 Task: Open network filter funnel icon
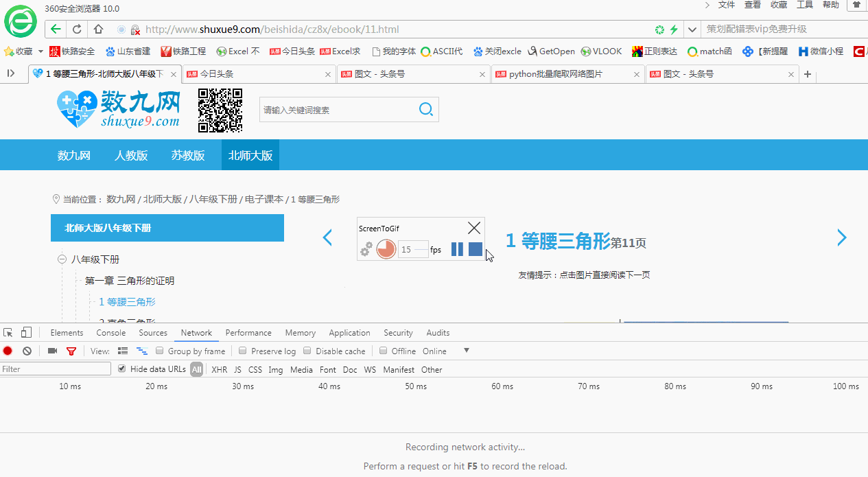71,351
